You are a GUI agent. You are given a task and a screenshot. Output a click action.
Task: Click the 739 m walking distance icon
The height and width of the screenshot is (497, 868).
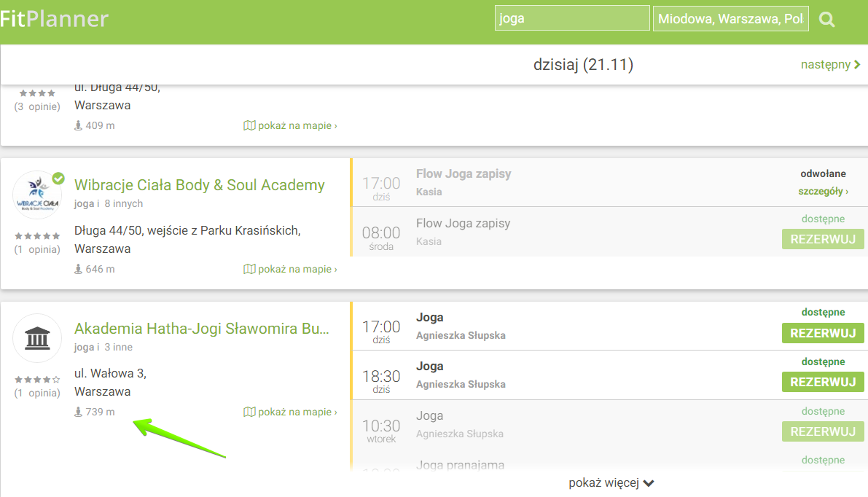pos(79,412)
